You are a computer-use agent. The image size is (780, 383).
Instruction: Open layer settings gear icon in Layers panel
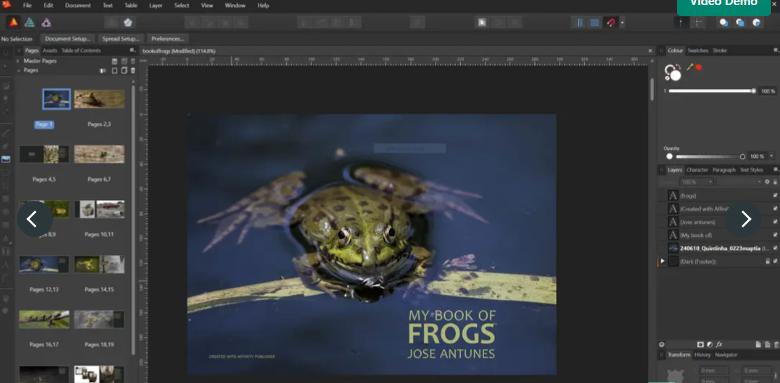pyautogui.click(x=767, y=182)
